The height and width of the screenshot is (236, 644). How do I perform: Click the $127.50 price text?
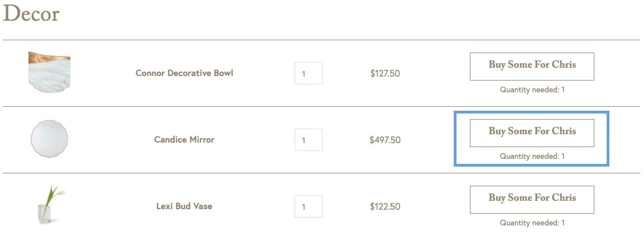coord(385,74)
